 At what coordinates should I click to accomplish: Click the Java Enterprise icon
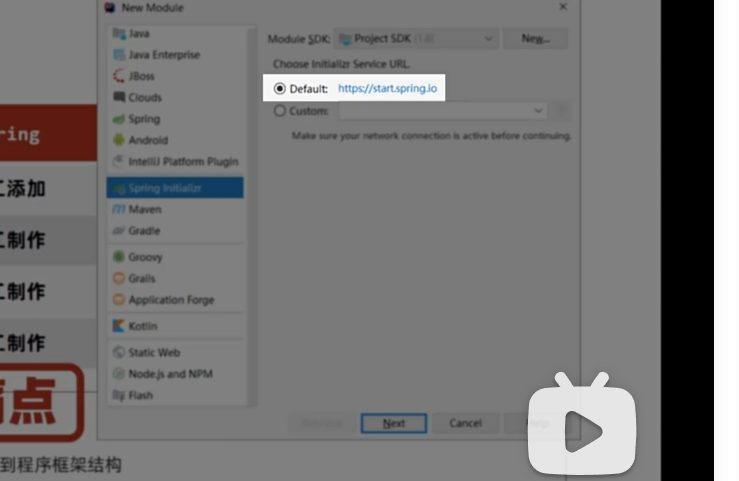point(119,55)
